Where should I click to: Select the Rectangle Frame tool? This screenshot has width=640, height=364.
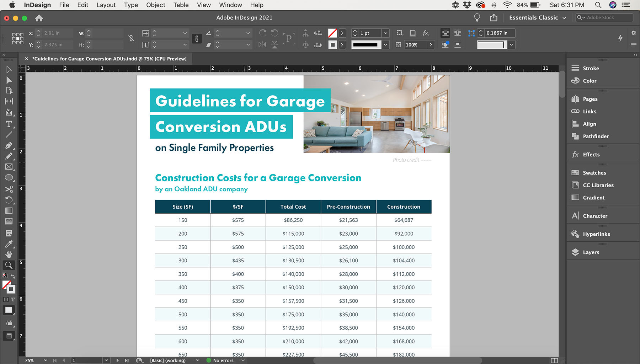[x=9, y=167]
